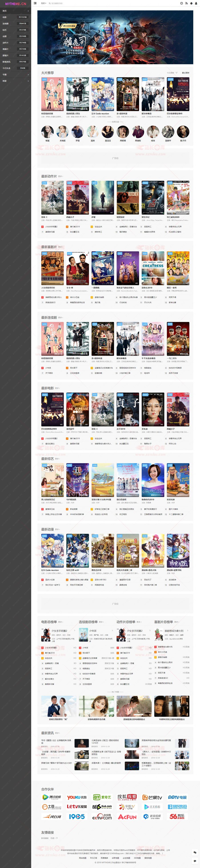The height and width of the screenshot is (868, 200).
Task: Click the large hero banner image
Action: (115, 37)
